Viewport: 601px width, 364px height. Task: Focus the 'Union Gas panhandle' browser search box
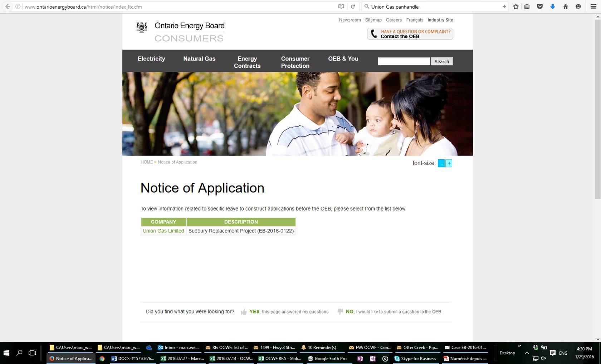pos(435,6)
